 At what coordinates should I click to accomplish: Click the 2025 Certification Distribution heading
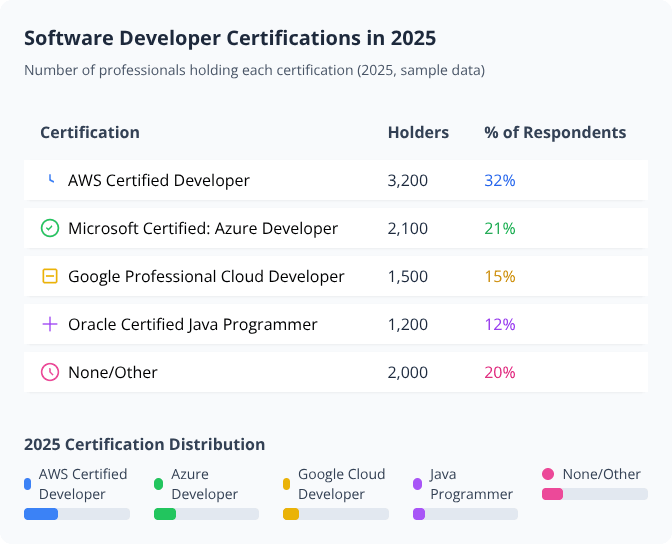[144, 444]
